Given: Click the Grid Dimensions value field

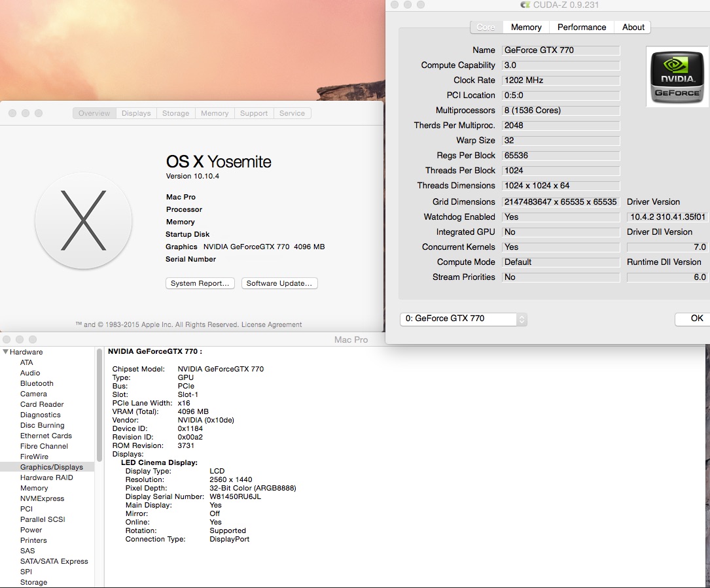Looking at the screenshot, I should point(561,202).
